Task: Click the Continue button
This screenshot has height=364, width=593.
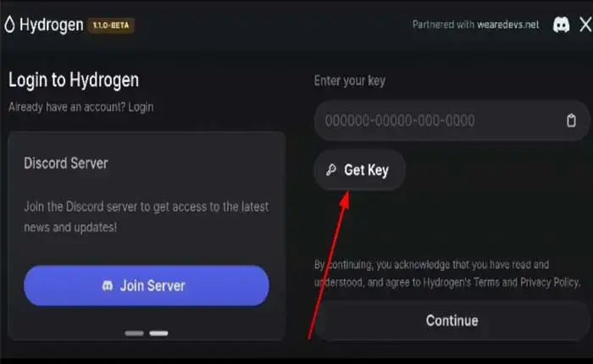Action: pos(452,321)
